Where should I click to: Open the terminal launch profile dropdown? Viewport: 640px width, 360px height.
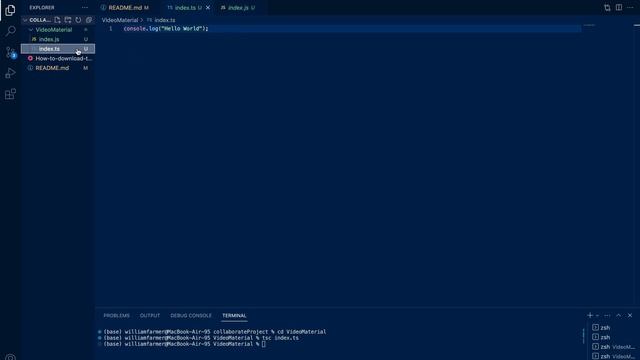[598, 316]
